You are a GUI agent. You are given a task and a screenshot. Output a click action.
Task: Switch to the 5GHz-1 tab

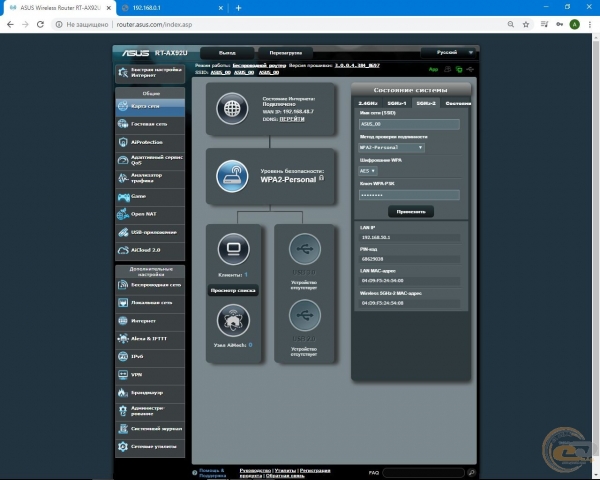[x=397, y=103]
